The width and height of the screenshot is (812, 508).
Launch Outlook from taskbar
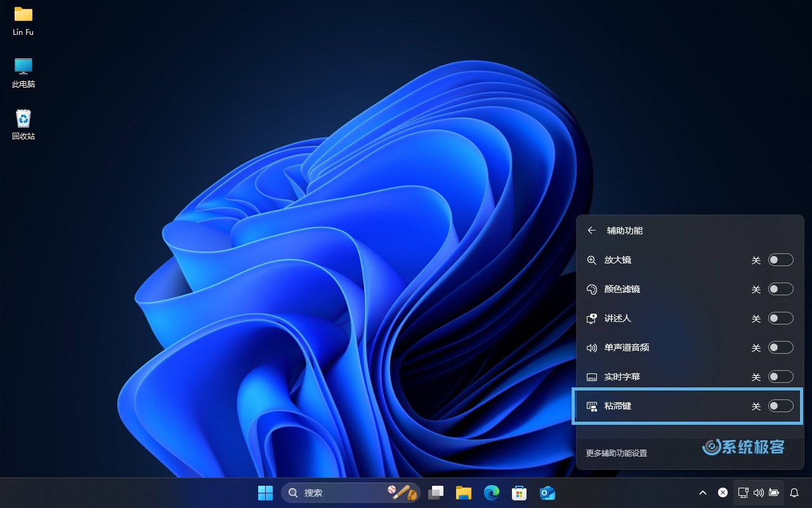coord(547,493)
